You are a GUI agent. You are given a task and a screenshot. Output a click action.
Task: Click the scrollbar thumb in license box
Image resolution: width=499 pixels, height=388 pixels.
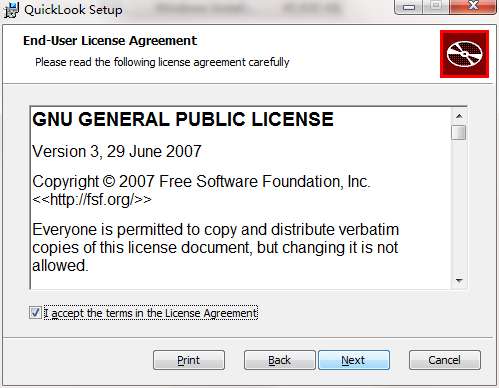point(459,132)
